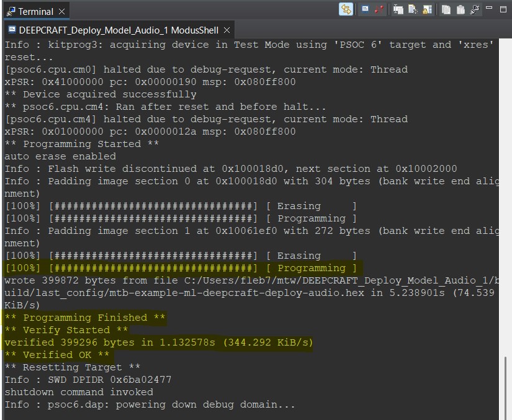512x420 pixels.
Task: Click the '** Verify Started **' line
Action: pyautogui.click(x=66, y=330)
